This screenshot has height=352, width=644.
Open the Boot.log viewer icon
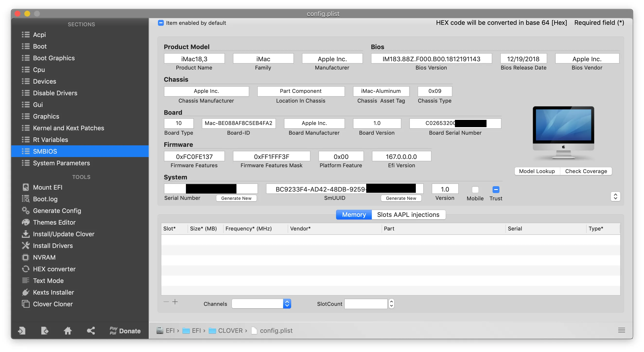point(26,199)
